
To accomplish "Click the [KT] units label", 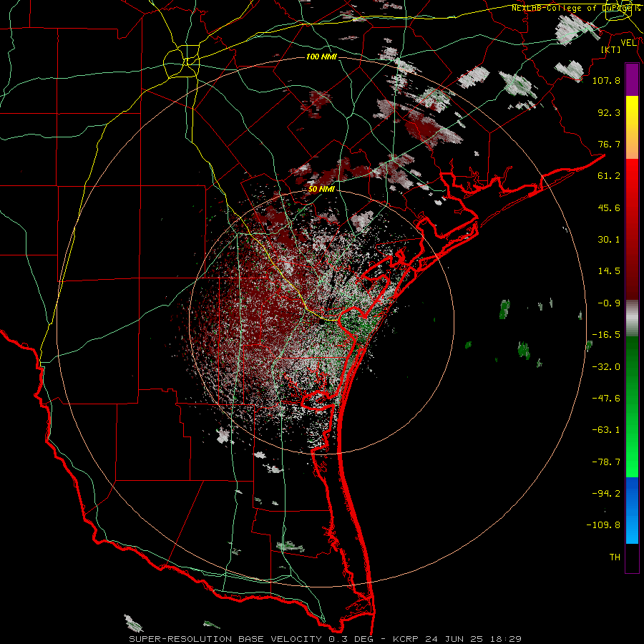I will [611, 49].
